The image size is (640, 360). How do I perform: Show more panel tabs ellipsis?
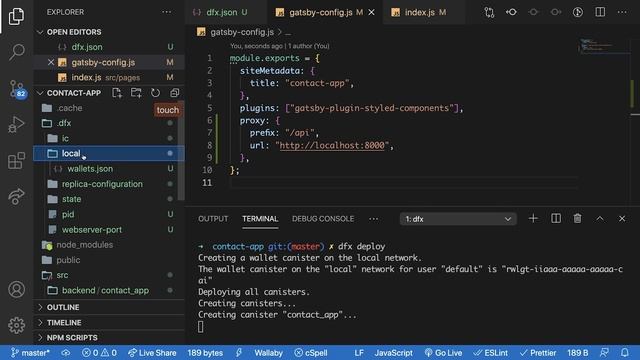pos(373,219)
